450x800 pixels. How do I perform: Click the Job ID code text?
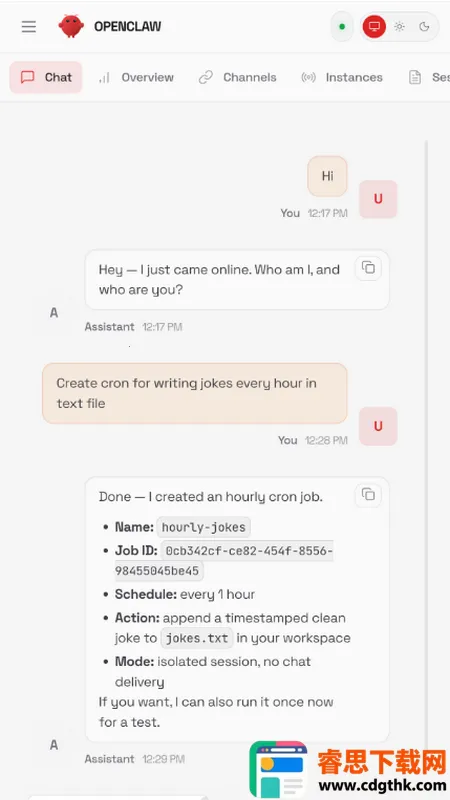tap(224, 561)
